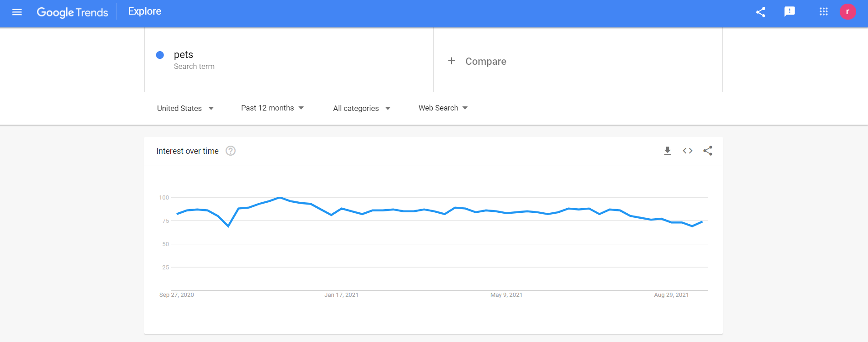Expand the United States region dropdown

click(185, 108)
